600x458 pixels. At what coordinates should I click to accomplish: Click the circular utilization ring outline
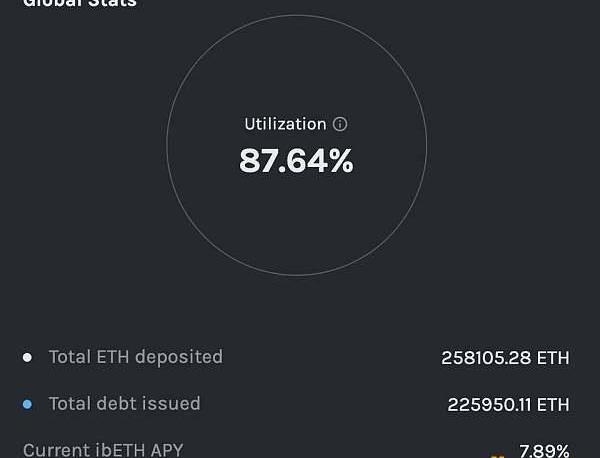click(167, 146)
